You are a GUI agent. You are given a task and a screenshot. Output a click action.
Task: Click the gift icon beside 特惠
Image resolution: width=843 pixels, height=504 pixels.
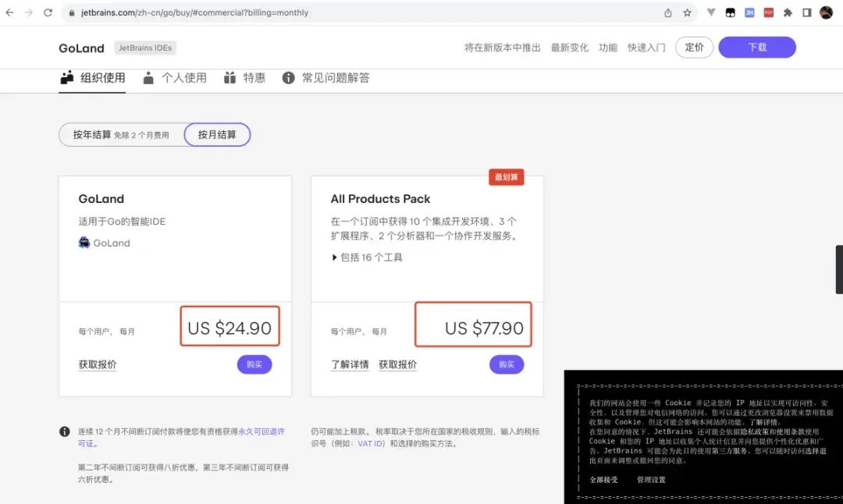pos(229,78)
